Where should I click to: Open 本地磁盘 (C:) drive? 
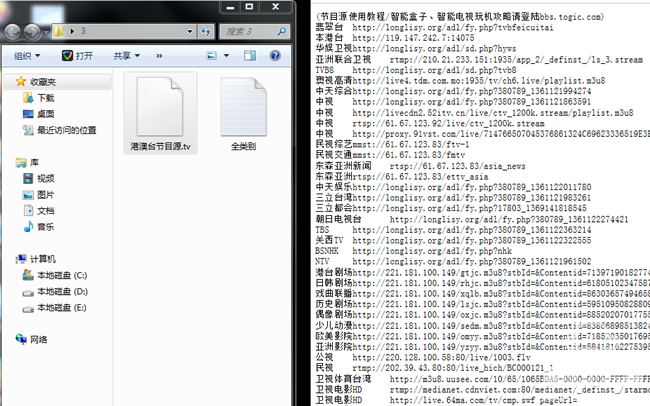pos(55,275)
